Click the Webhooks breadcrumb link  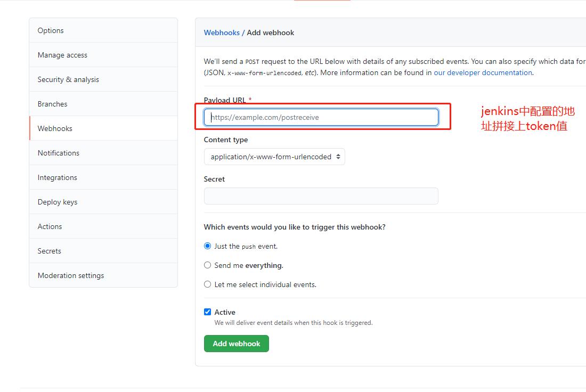pos(222,32)
